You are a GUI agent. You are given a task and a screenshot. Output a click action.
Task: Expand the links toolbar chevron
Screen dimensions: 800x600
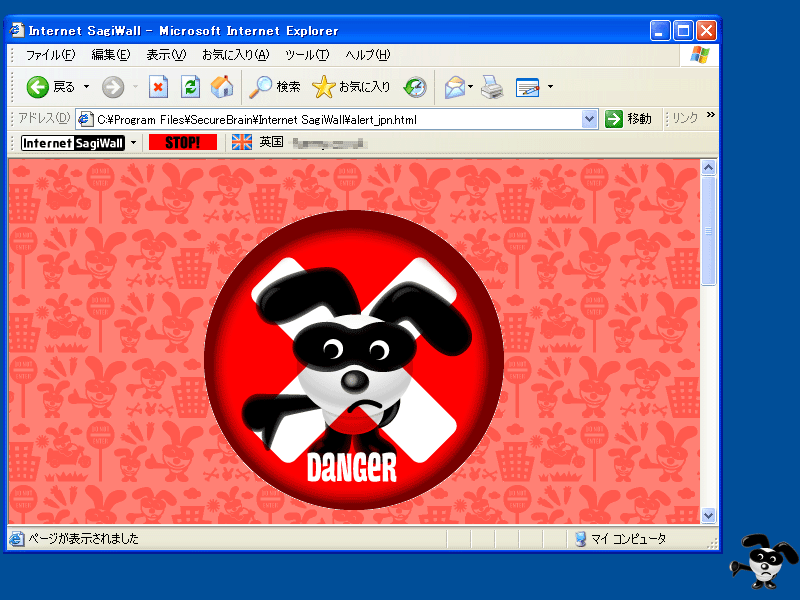[711, 115]
